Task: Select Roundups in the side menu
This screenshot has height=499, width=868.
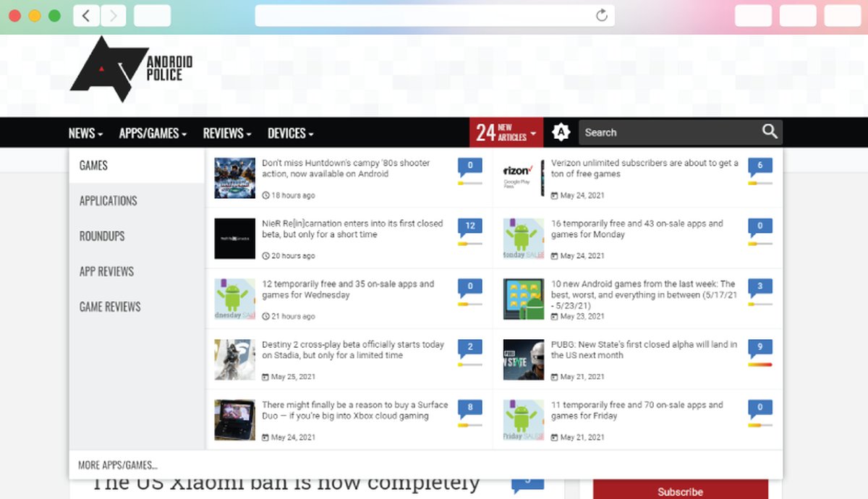Action: tap(102, 236)
